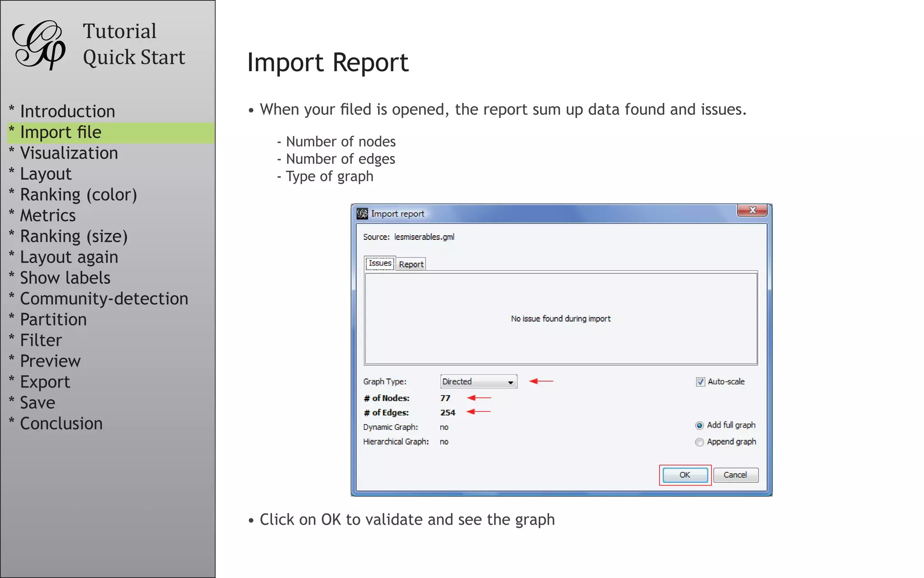Close the Import report dialog
Viewport: 924px width, 578px height.
(752, 210)
